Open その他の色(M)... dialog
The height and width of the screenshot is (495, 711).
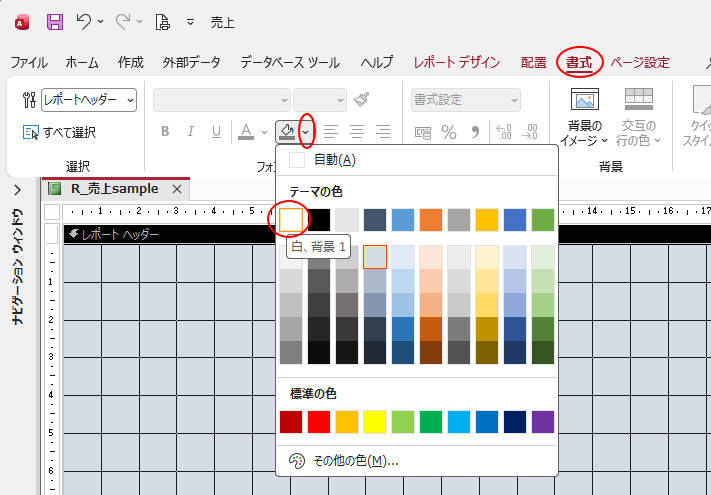click(x=416, y=461)
